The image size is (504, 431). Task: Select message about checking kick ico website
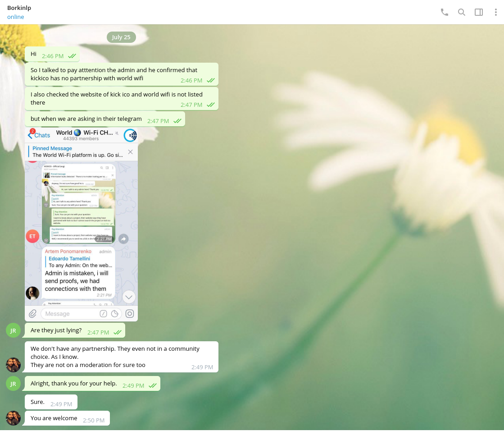click(122, 98)
